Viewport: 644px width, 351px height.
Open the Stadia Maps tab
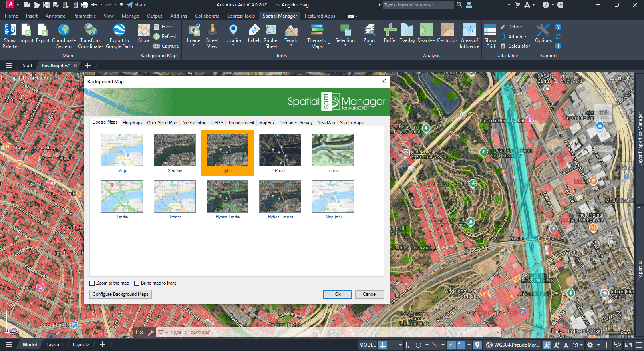click(x=352, y=123)
